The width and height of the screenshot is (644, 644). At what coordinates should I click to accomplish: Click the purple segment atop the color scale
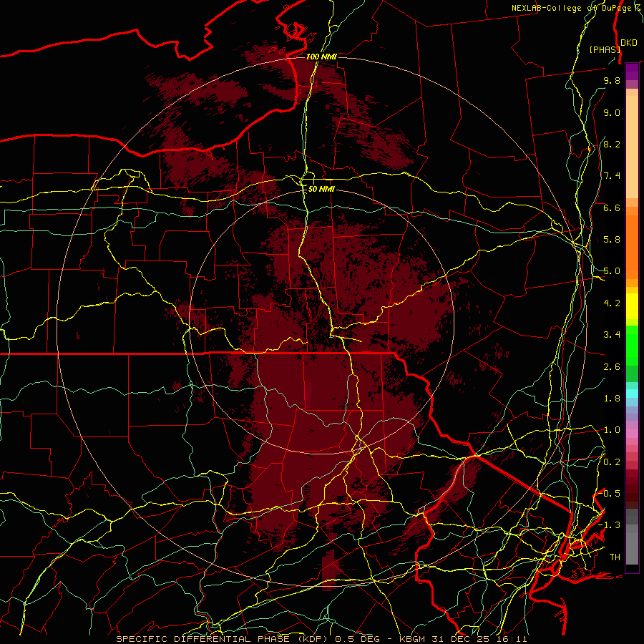(x=632, y=72)
